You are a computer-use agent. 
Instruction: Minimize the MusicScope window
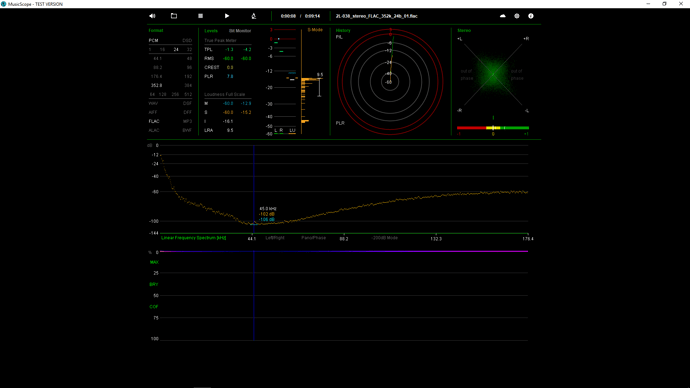click(x=648, y=4)
